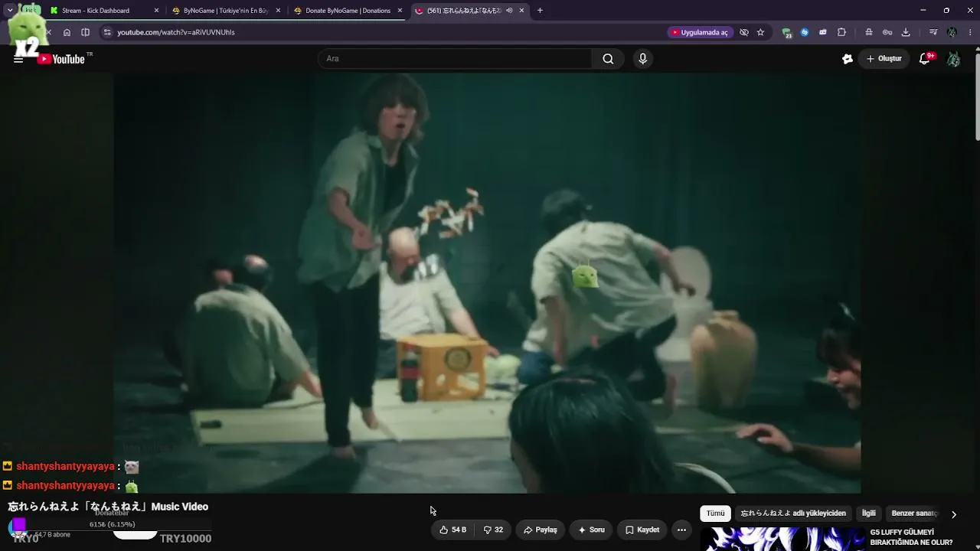Open the Oluştur create menu
Viewport: 980px width, 551px height.
[x=884, y=59]
